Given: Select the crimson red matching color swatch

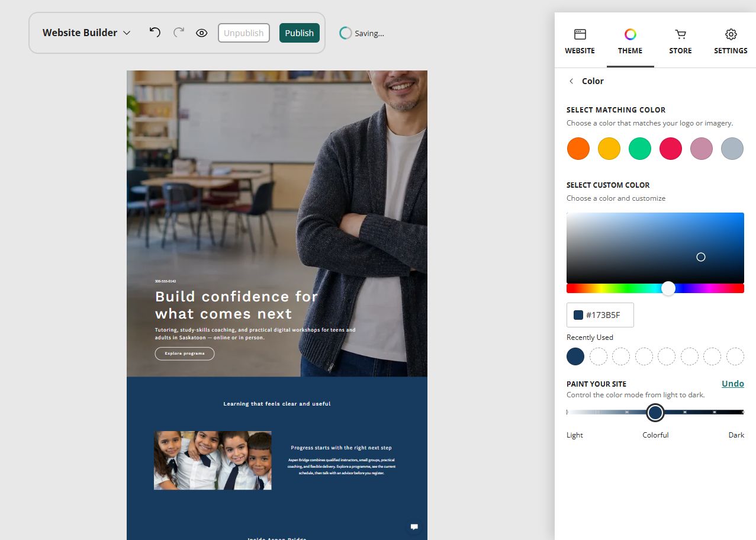Looking at the screenshot, I should click(x=671, y=149).
